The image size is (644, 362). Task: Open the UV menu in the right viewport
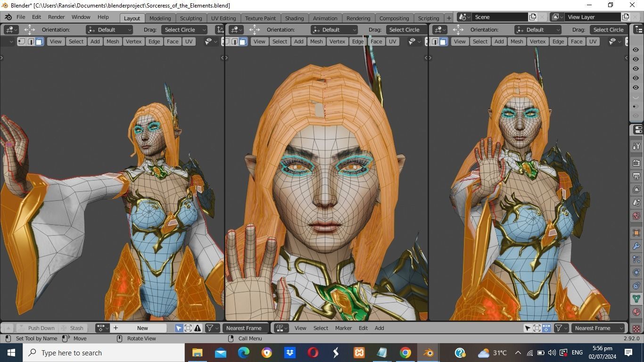click(593, 41)
